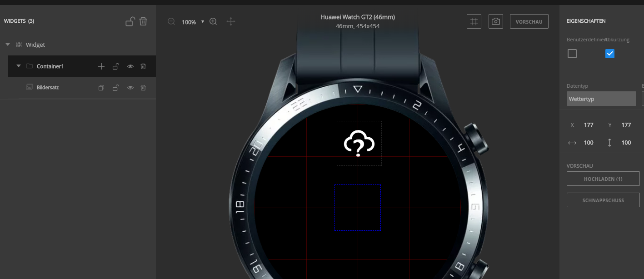The width and height of the screenshot is (644, 279).
Task: Edit the Y position field
Action: click(x=626, y=125)
